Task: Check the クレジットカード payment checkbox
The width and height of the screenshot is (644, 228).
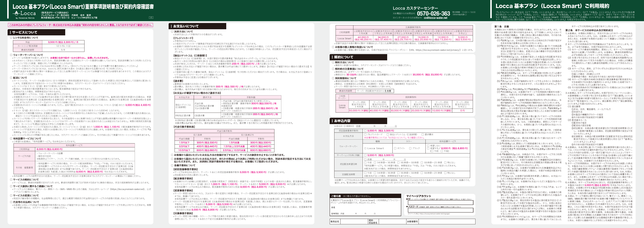Action: point(365,134)
